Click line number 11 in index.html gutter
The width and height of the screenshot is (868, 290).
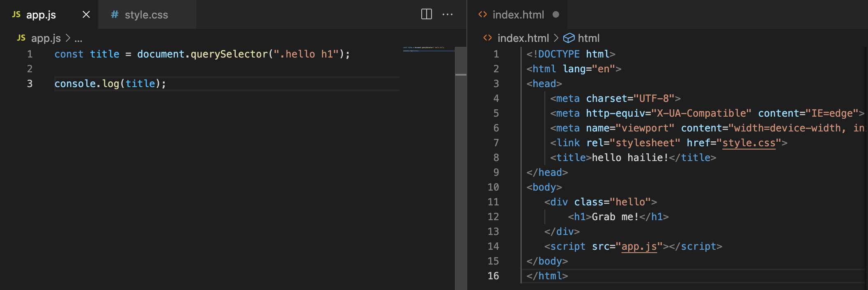pos(493,202)
